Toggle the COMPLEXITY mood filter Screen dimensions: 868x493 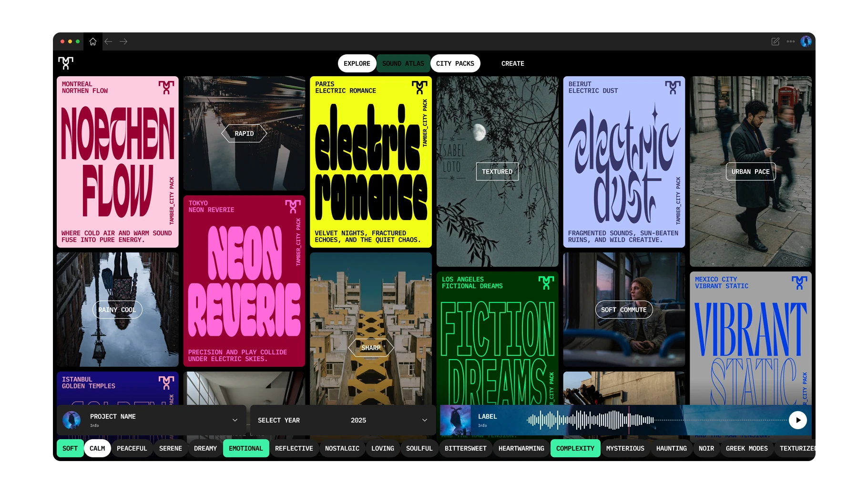pyautogui.click(x=575, y=448)
